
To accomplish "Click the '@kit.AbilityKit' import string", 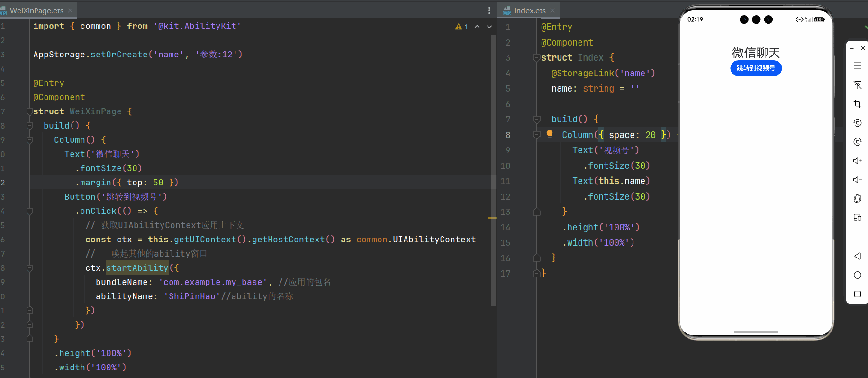I will (x=197, y=26).
